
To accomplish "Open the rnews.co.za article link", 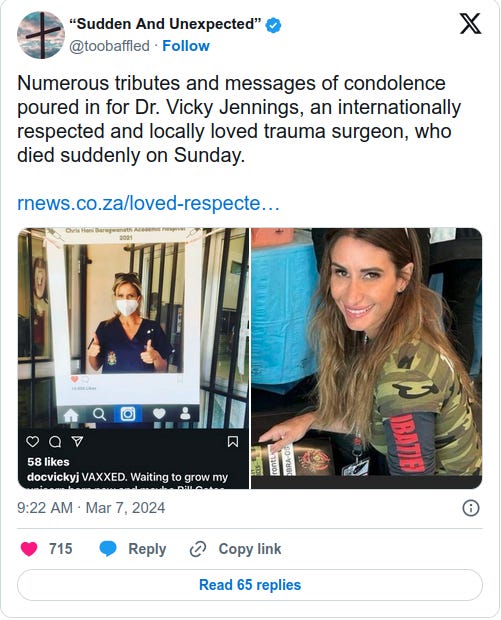I will pos(148,203).
